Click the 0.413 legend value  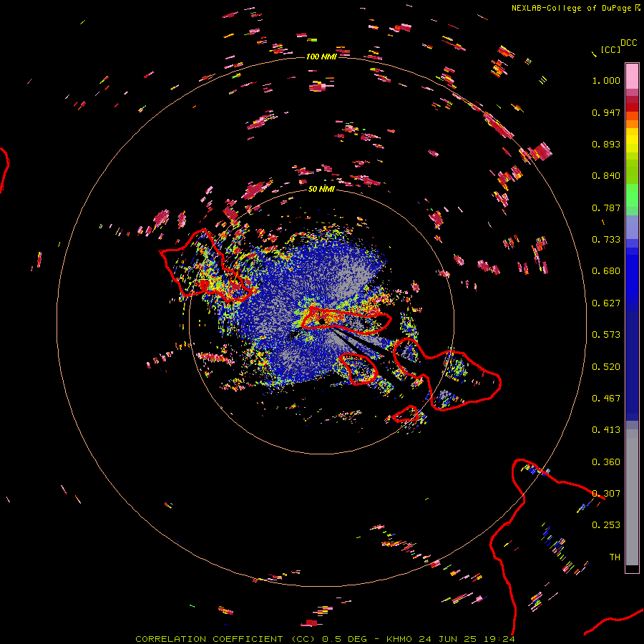click(606, 430)
